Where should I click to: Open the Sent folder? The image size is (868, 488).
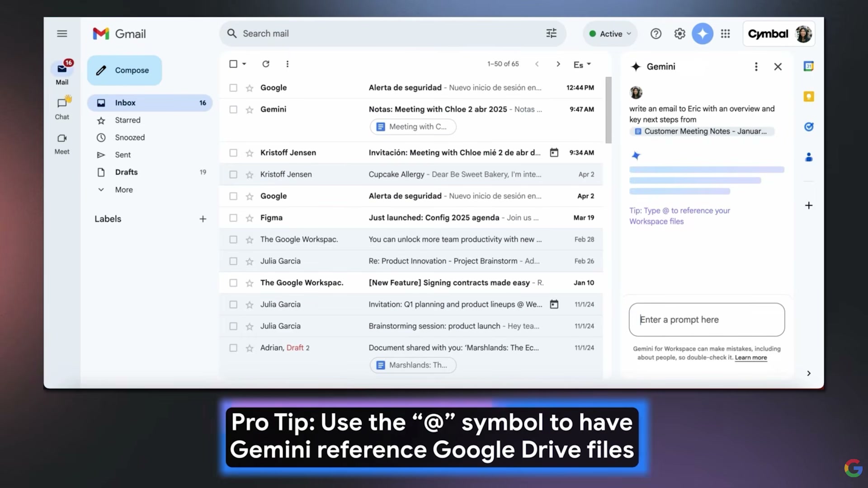click(150, 155)
